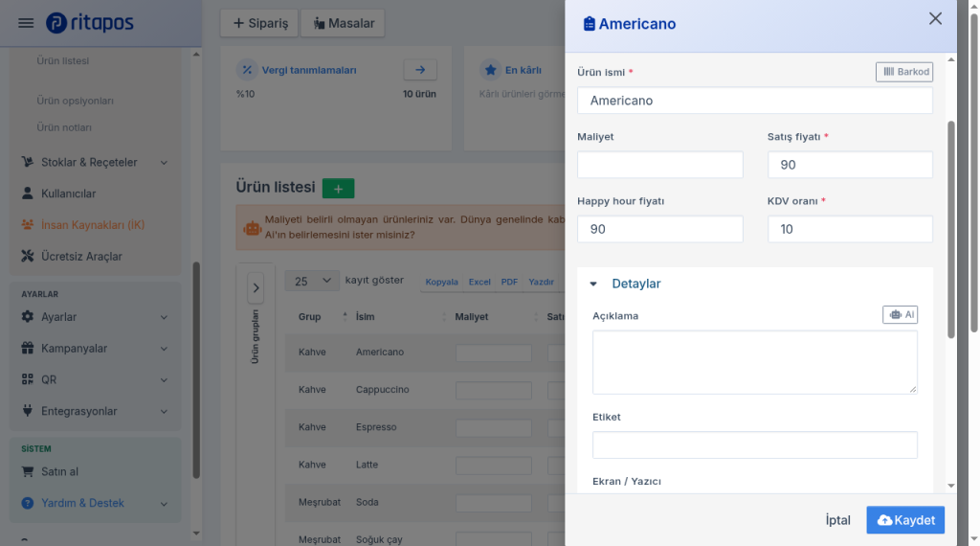The height and width of the screenshot is (546, 980).
Task: Expand the Kampanyalar submenu chevron
Action: tap(164, 349)
